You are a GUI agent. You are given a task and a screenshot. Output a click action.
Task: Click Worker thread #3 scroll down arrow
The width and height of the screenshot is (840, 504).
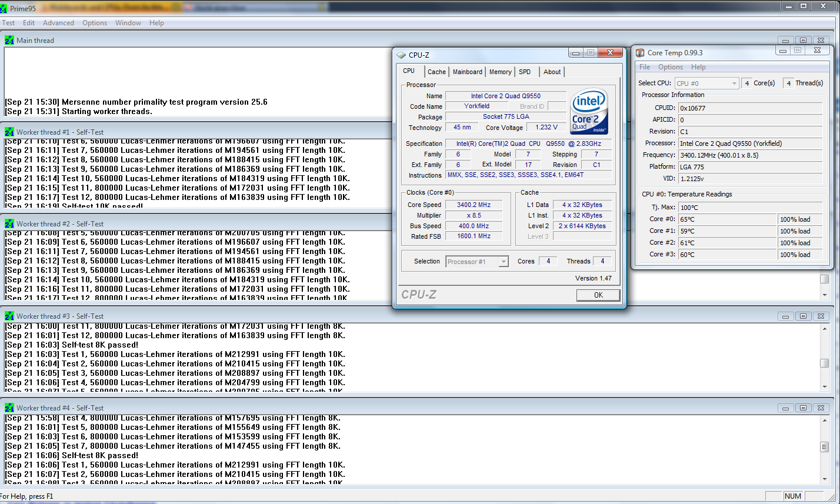tap(825, 386)
